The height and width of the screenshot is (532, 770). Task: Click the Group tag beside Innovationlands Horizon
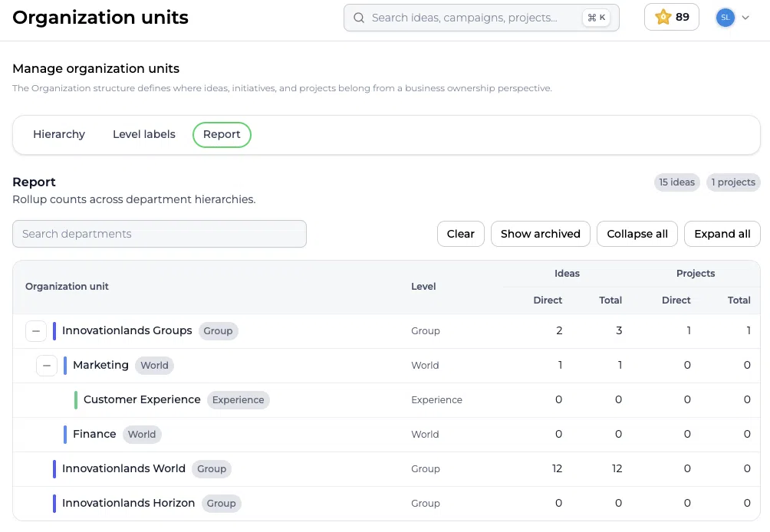click(x=221, y=504)
